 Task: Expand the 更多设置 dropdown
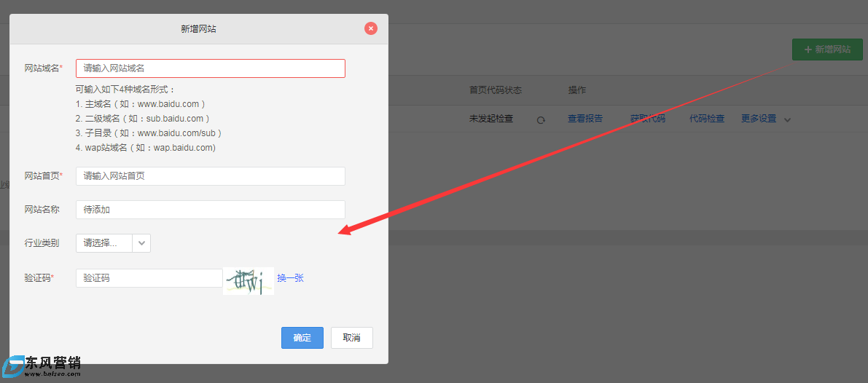[766, 119]
